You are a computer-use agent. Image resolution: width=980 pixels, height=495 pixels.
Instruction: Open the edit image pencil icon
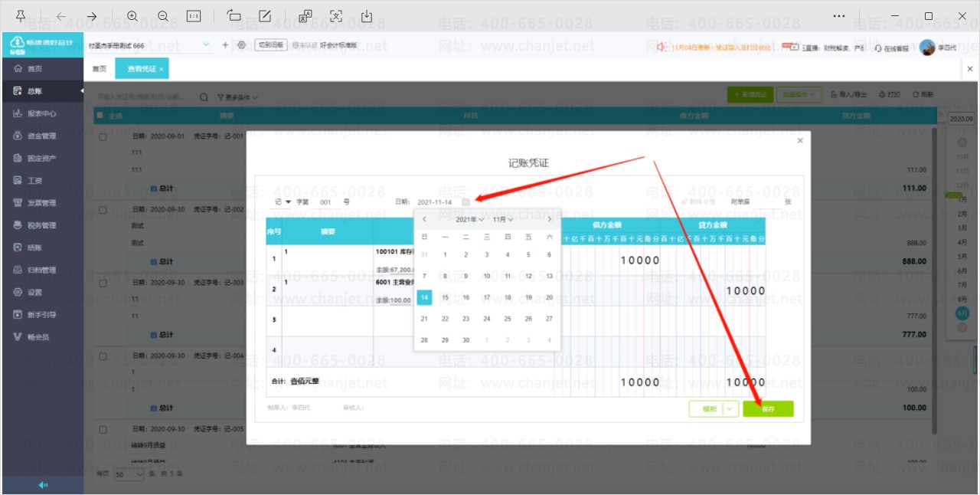(x=265, y=15)
